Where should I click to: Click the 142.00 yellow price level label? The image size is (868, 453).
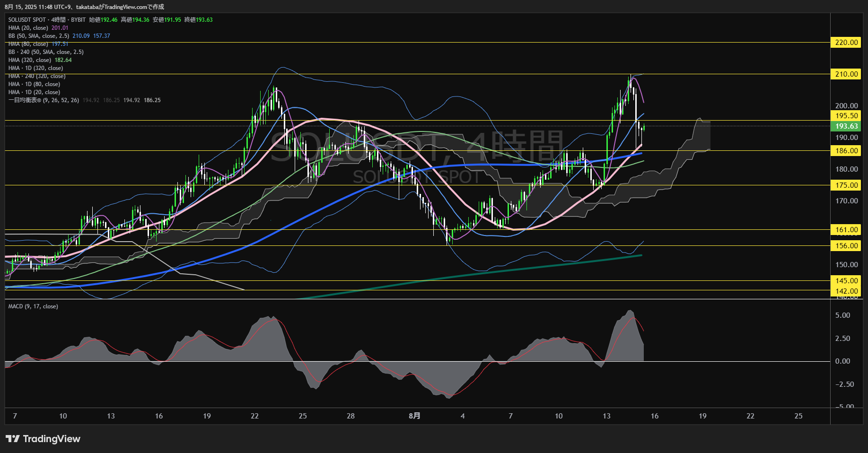tap(846, 291)
